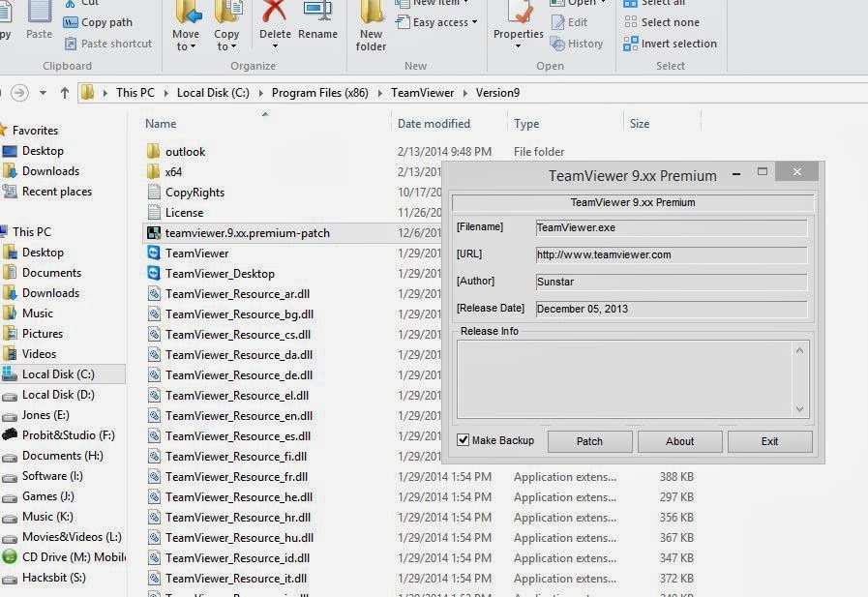Open file History from ribbon

tap(577, 44)
